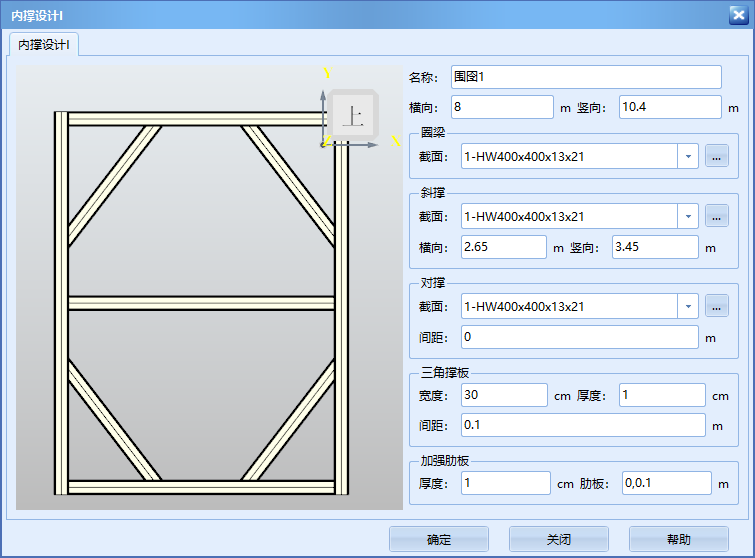
Task: Expand the 斜撑 section dropdown
Action: click(687, 216)
